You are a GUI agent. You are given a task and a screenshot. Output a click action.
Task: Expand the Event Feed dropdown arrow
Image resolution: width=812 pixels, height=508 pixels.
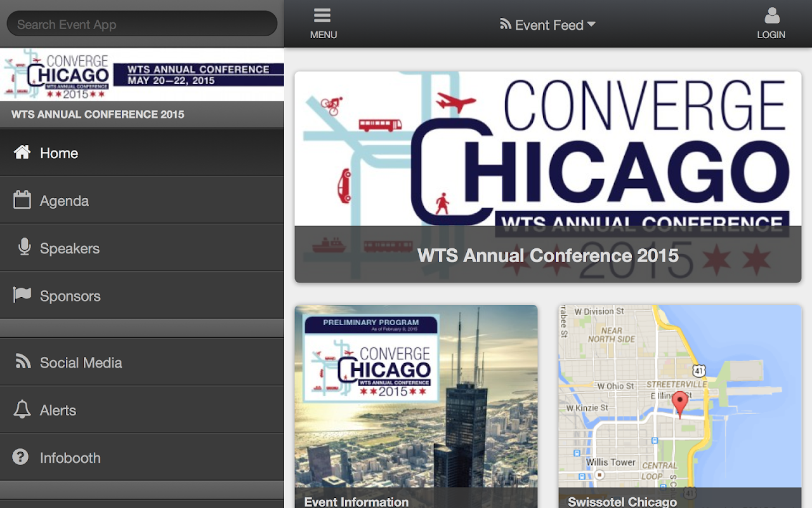click(x=591, y=24)
